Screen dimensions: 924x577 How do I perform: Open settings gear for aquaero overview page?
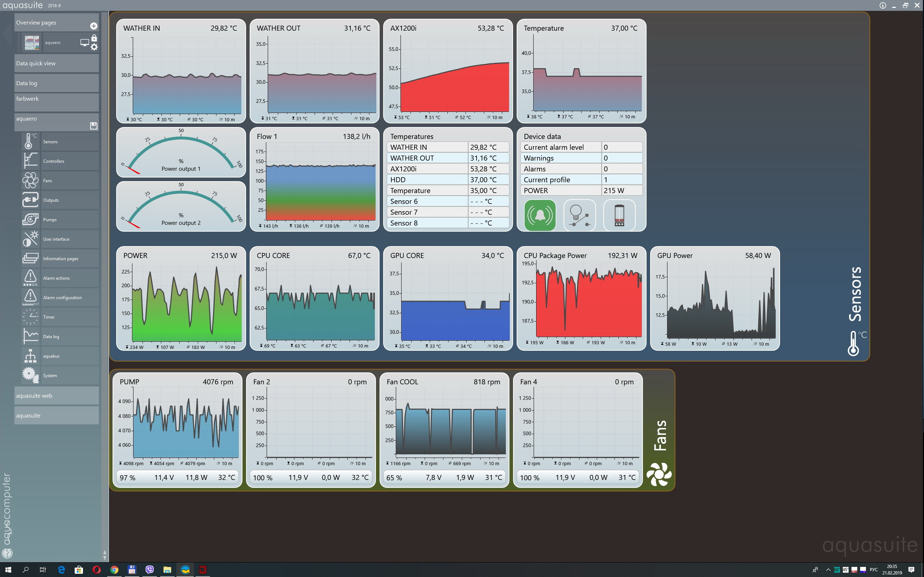tap(94, 47)
